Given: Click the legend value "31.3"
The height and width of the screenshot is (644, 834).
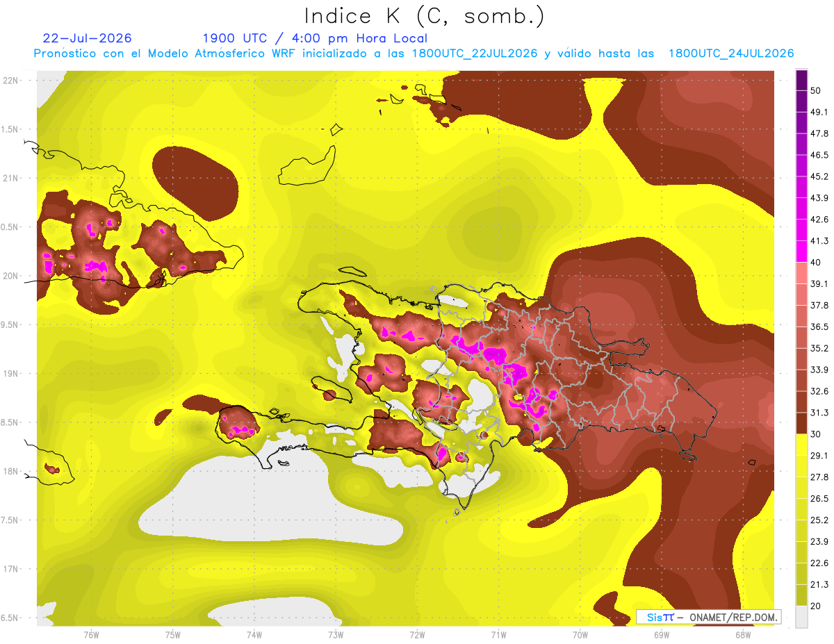Looking at the screenshot, I should 819,413.
